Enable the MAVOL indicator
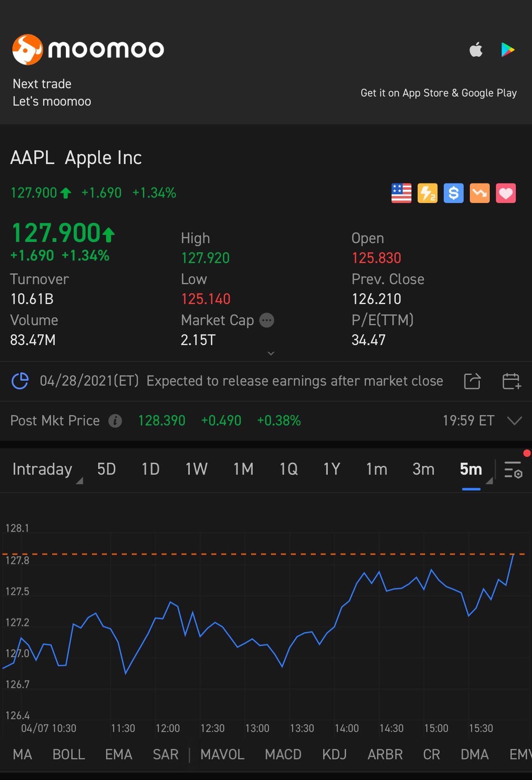The height and width of the screenshot is (780, 532). 222,754
